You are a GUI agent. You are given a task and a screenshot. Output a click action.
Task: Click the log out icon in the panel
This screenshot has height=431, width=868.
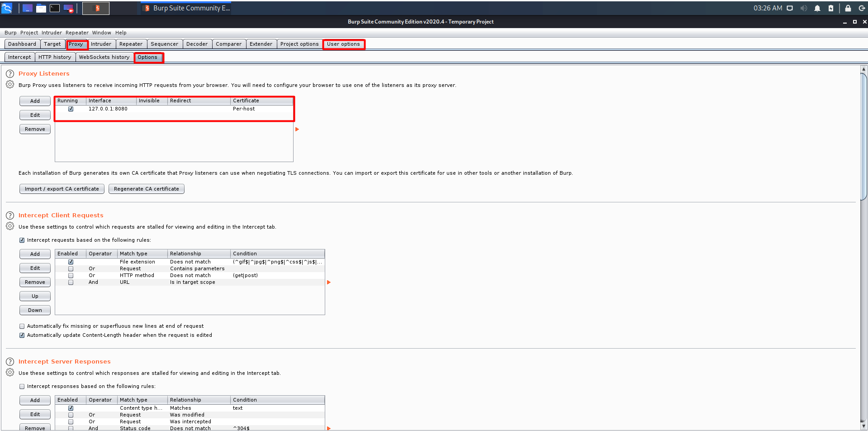pos(862,8)
